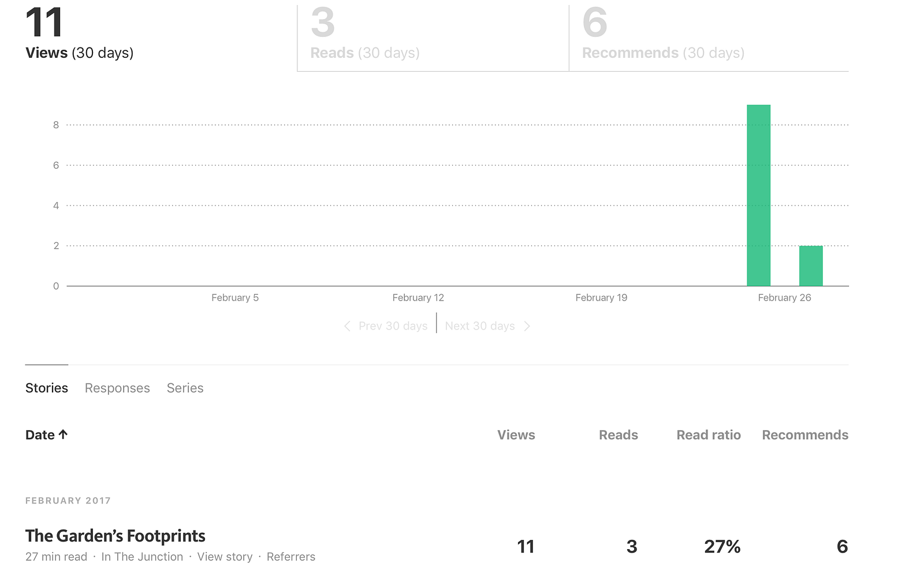Click the tallest green chart bar
The width and height of the screenshot is (924, 578).
coord(758,197)
